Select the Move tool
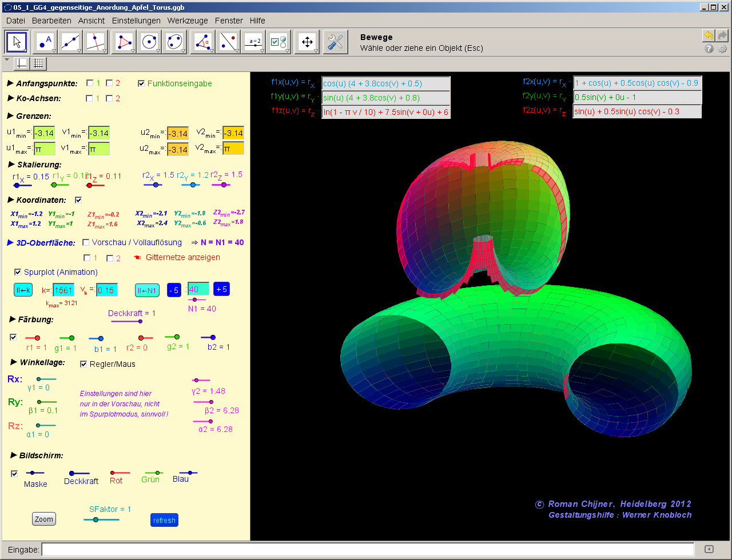Screen dimensions: 732x560 17,42
